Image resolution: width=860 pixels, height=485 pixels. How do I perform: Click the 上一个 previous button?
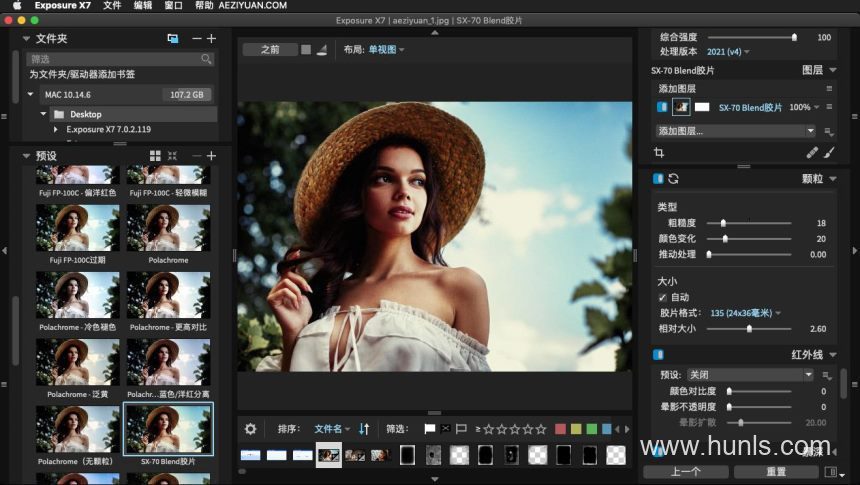686,472
